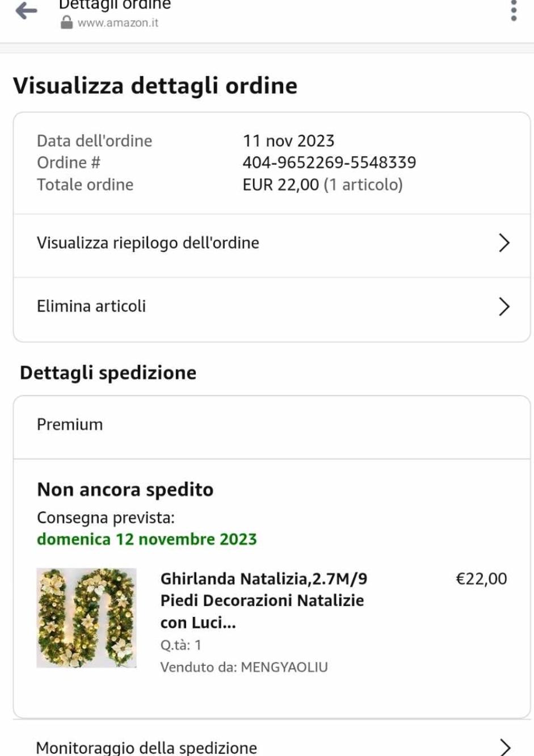
Task: Select the order number 404-9652269-5548339
Action: click(329, 163)
